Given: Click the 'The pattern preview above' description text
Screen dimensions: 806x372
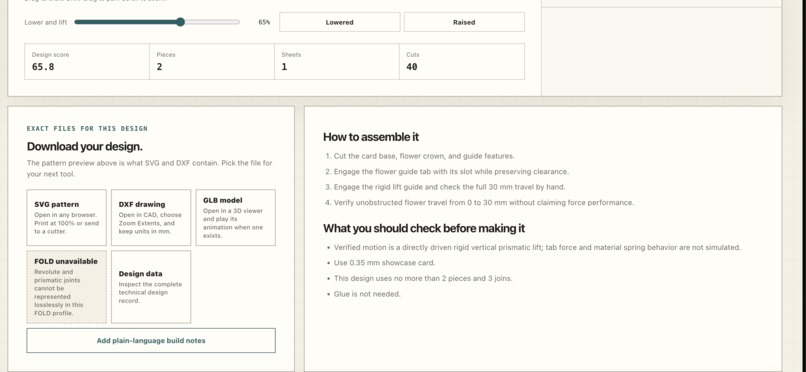Looking at the screenshot, I should (150, 169).
